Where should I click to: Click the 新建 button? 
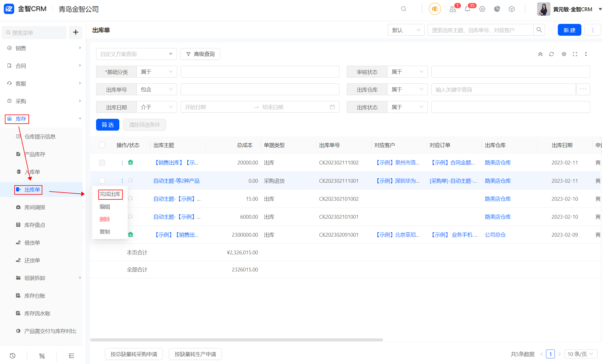click(x=569, y=30)
